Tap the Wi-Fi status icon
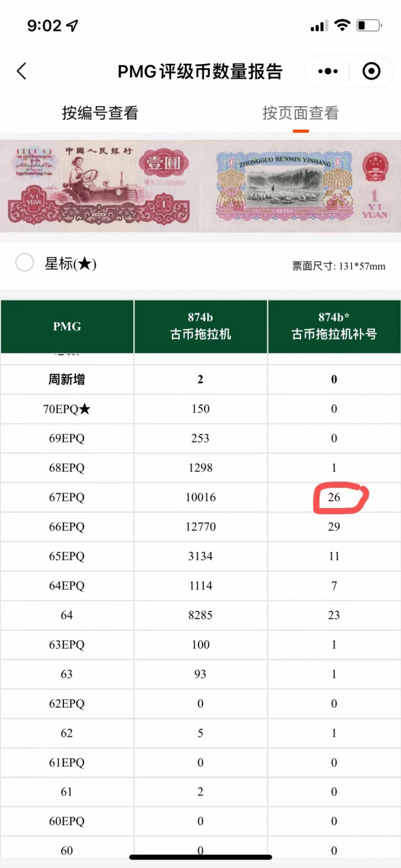The width and height of the screenshot is (401, 868). (x=343, y=25)
